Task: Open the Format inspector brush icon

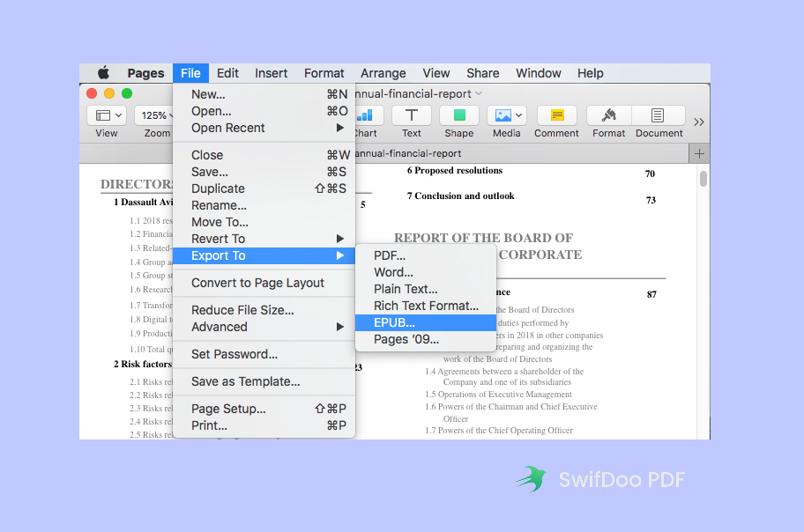Action: click(x=608, y=116)
